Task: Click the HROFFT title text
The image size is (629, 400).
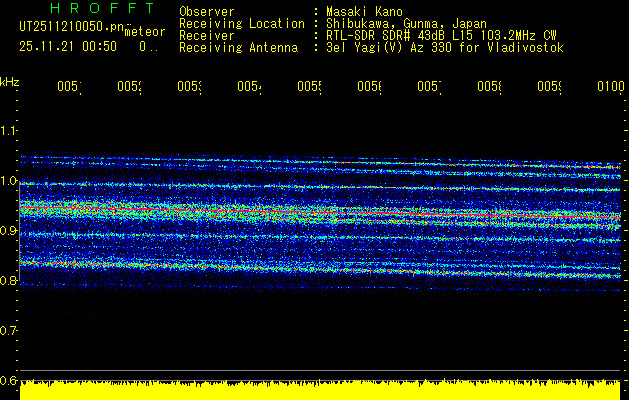Action: [102, 8]
